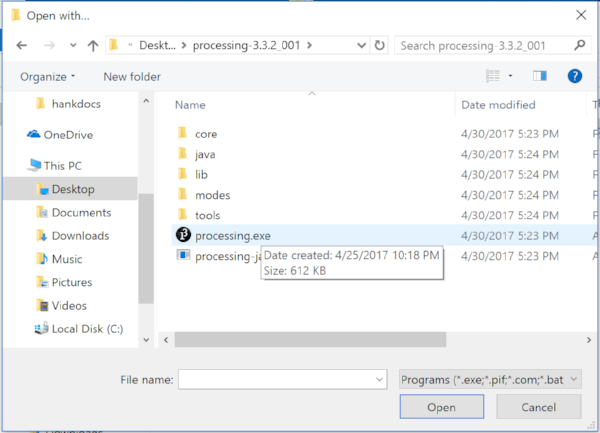The image size is (600, 433).
Task: Click the search magnifier icon
Action: [x=580, y=45]
